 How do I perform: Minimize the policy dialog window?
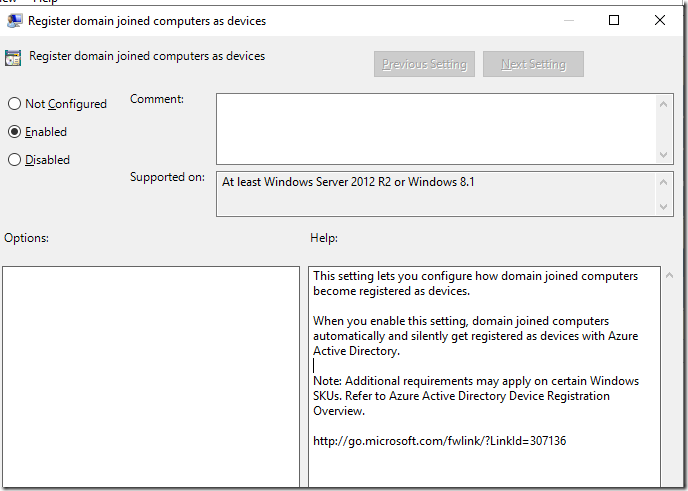pyautogui.click(x=569, y=20)
